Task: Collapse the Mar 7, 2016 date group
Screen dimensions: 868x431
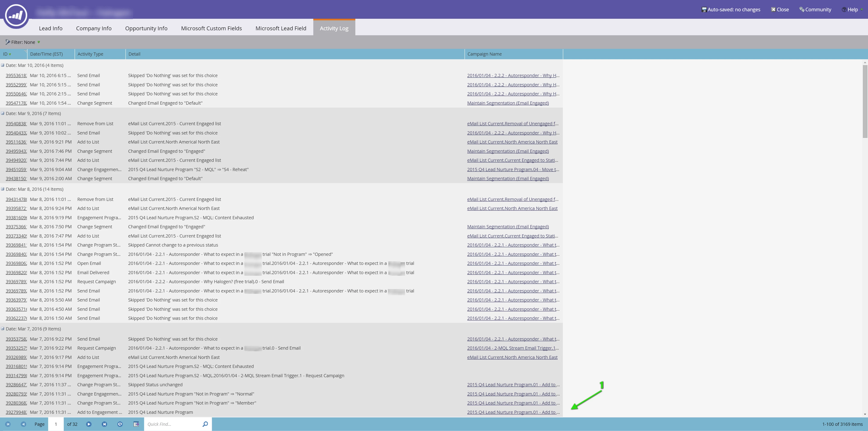Action: coord(3,329)
